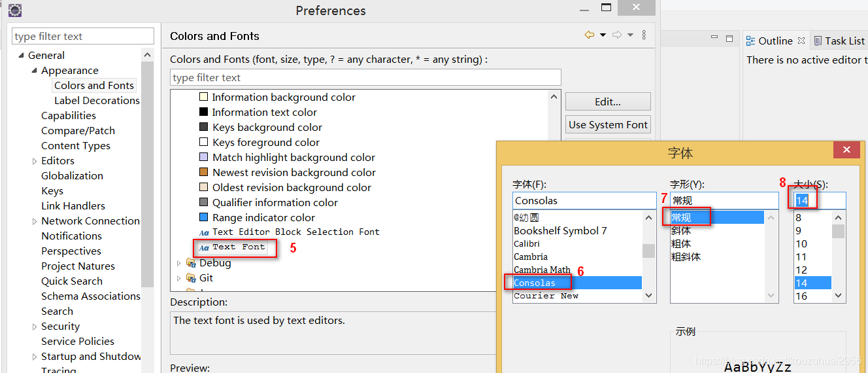868x373 pixels.
Task: Choose Bookshelf Symbol 7 in the font list
Action: 560,230
